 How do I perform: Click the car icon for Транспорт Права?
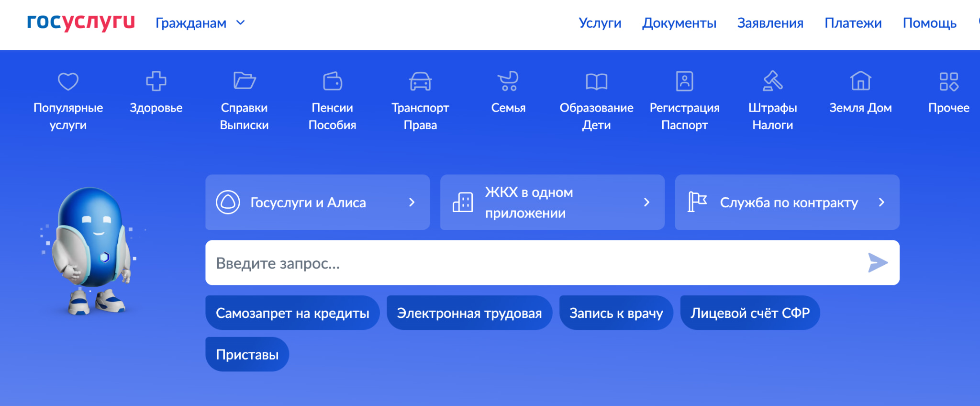420,81
